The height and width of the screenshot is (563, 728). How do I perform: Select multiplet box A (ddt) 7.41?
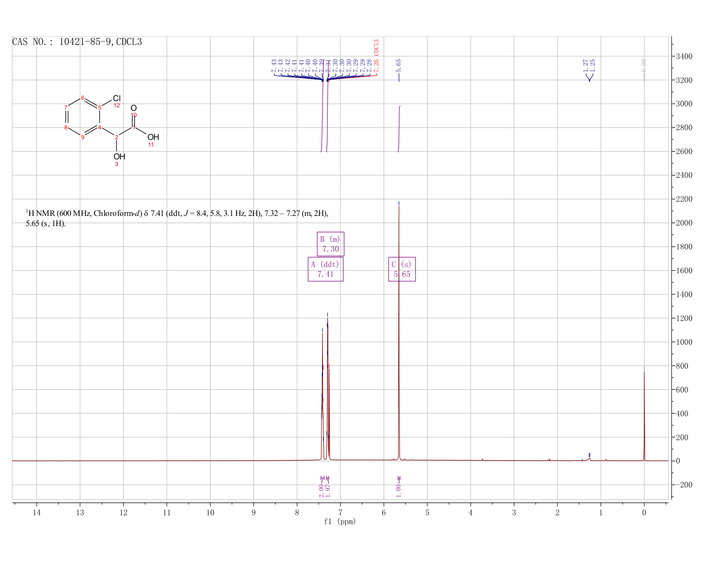coord(326,269)
